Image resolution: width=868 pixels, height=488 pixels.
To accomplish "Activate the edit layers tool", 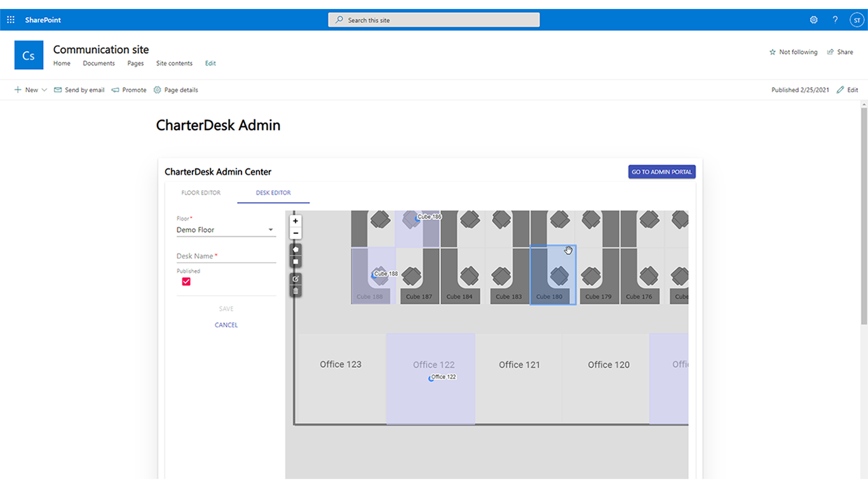I will pos(295,279).
